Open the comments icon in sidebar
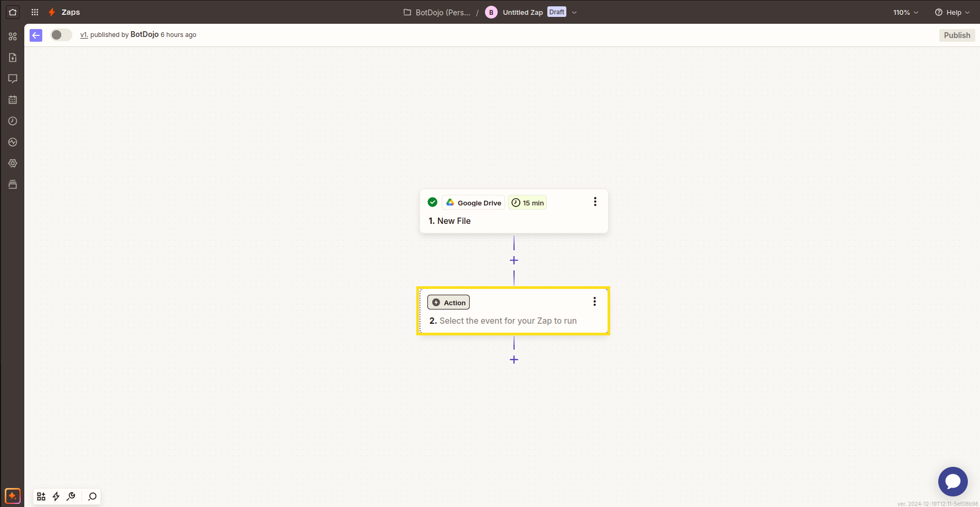 point(13,79)
